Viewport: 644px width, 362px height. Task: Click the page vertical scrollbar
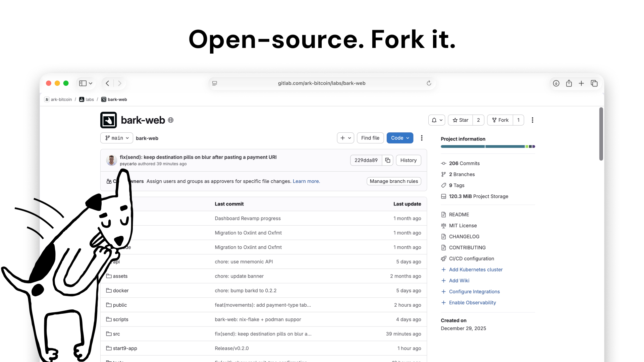[x=601, y=134]
